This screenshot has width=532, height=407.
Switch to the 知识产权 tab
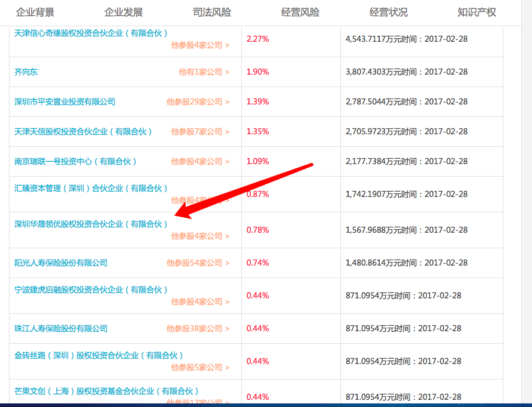(x=476, y=12)
